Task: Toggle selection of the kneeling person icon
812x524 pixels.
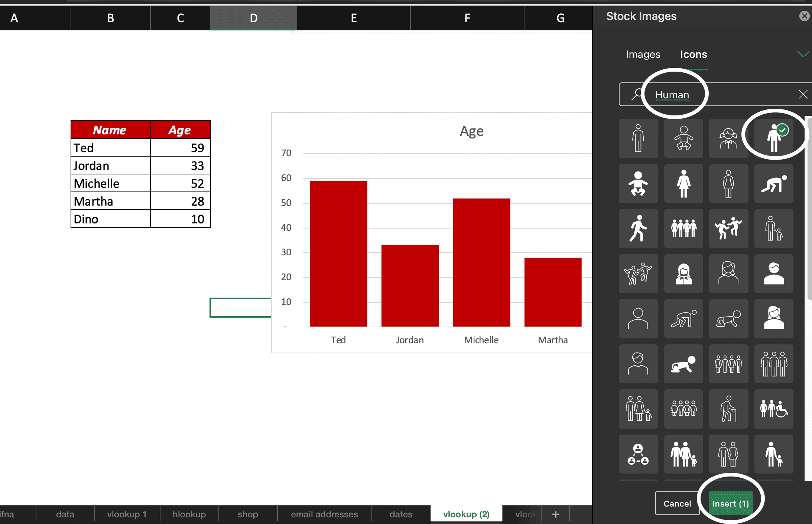Action: click(774, 183)
